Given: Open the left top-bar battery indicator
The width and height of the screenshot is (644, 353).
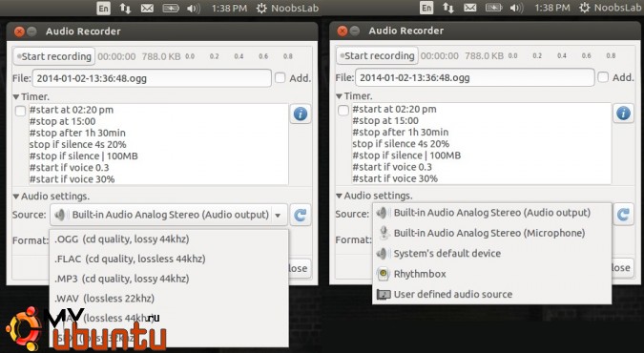Looking at the screenshot, I should 171,9.
